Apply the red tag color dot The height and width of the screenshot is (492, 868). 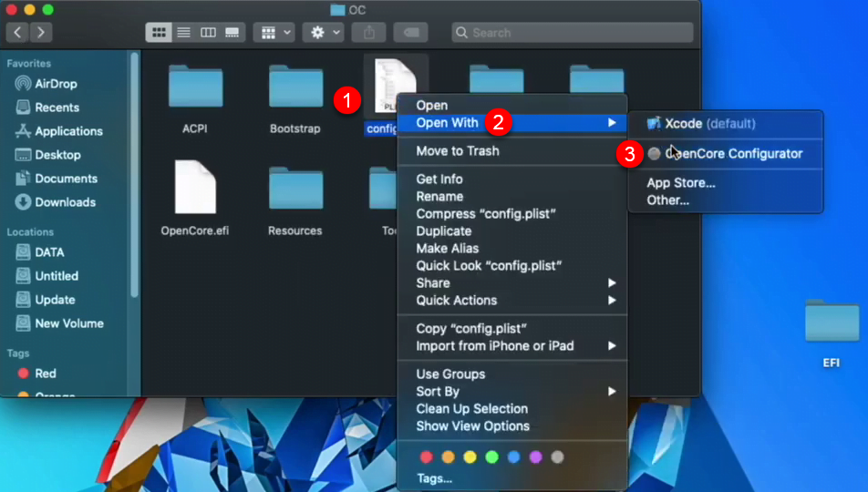click(427, 457)
